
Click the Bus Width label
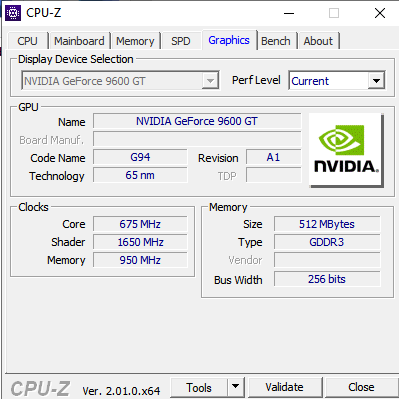(x=238, y=280)
